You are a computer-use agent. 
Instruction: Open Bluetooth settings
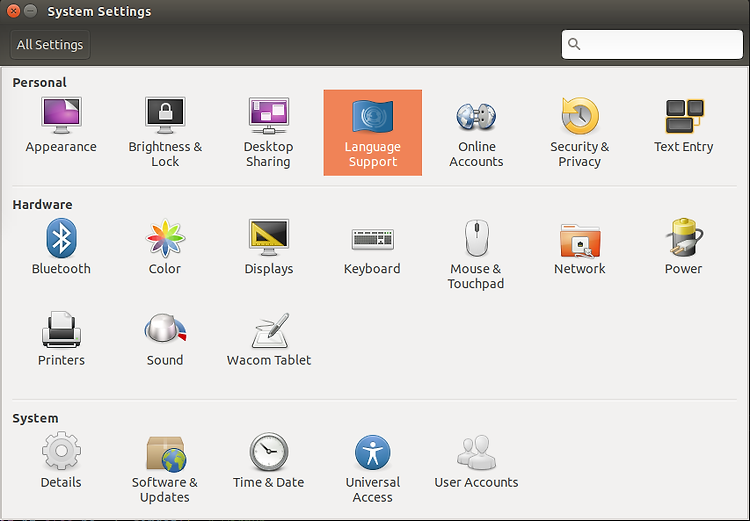pos(61,247)
